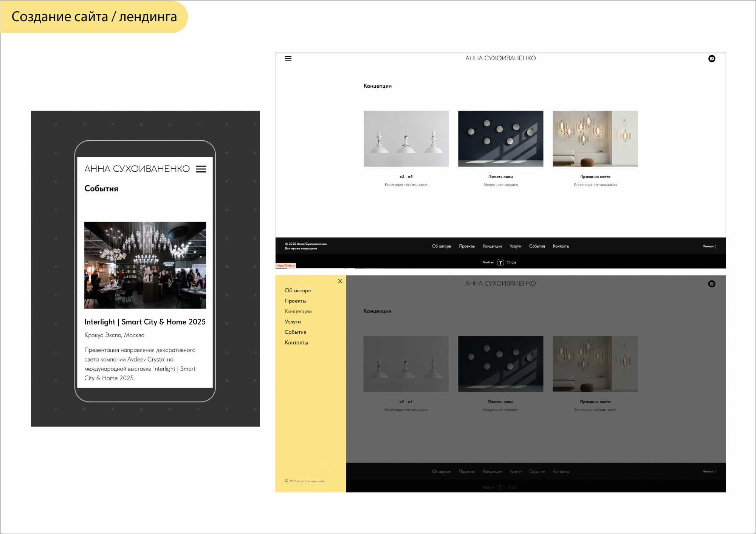
Task: Click the 'Наверх' link in the upper black footer
Action: 709,246
